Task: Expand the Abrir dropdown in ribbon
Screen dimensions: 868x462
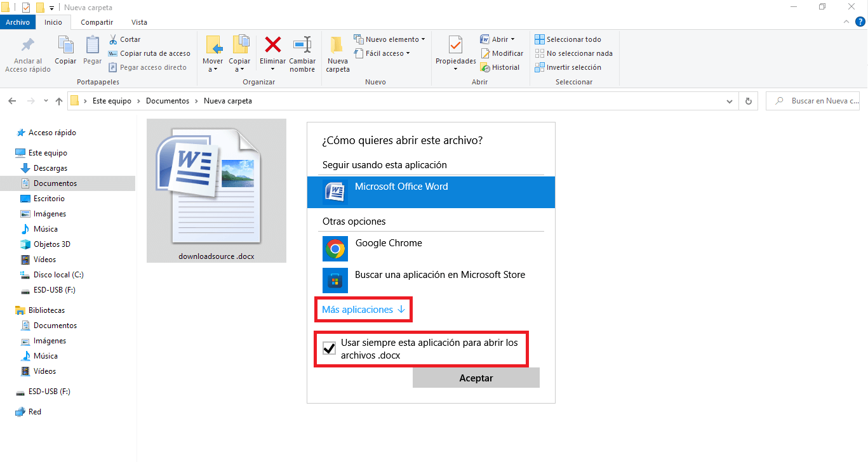Action: click(497, 39)
